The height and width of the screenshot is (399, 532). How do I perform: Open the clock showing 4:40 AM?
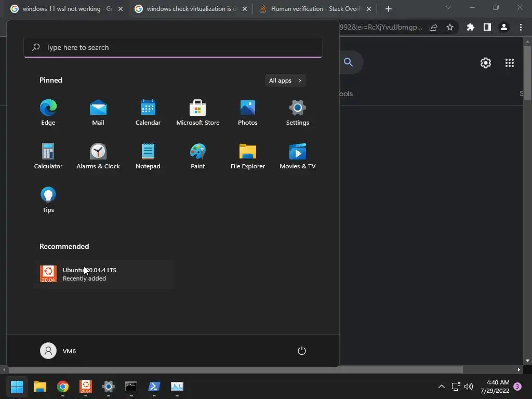click(495, 387)
